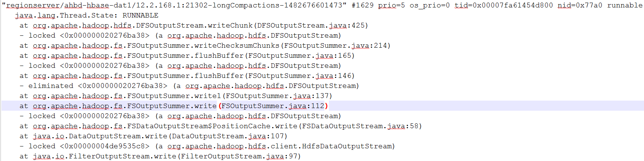Screen dimensions: 644x161
Task: Click FSOutputSummer.flushBuffer line 146 frame
Action: 187,76
